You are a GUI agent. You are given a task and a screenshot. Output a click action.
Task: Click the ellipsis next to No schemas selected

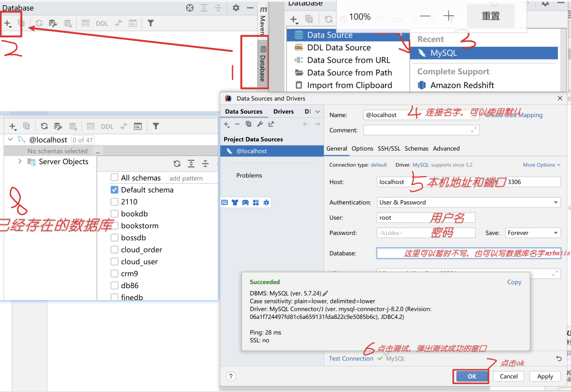(98, 151)
